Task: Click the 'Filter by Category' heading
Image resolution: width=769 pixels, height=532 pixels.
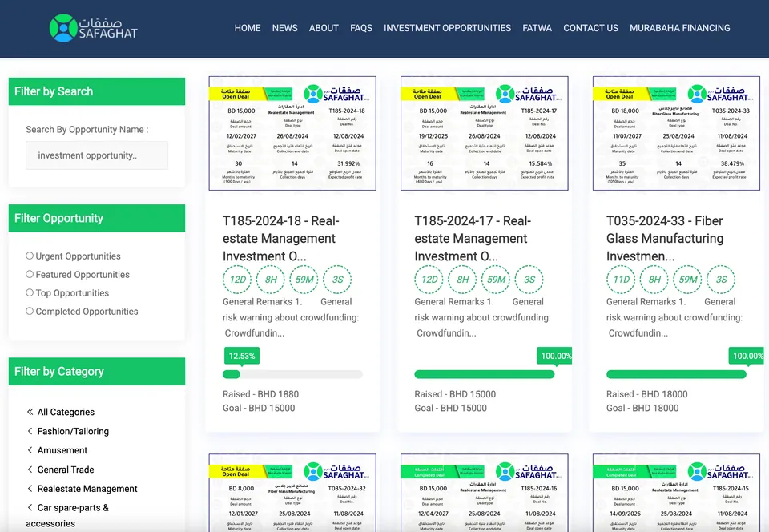Action: tap(59, 371)
